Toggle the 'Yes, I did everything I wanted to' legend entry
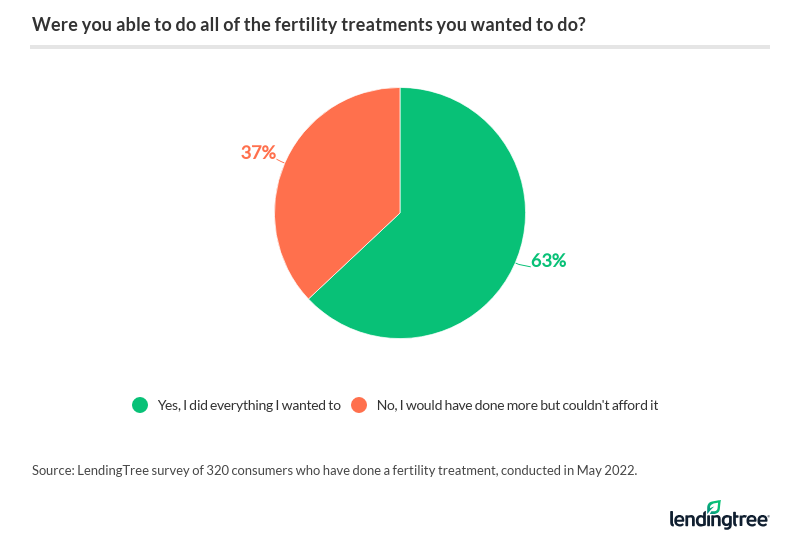800x545 pixels. pos(248,405)
